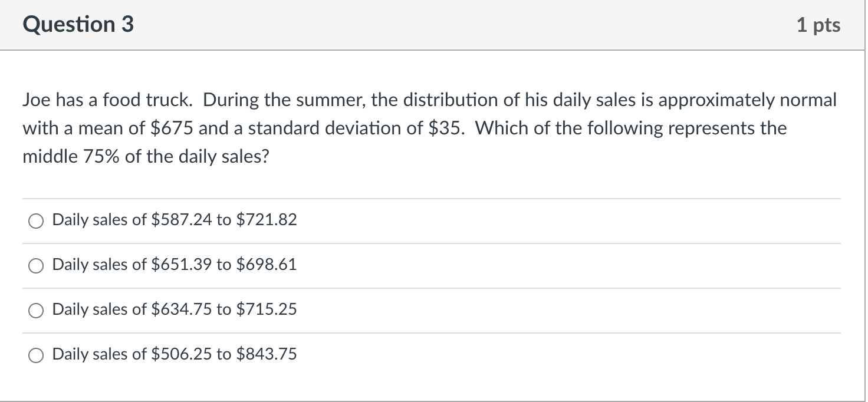Click the $721.82 amount in the first option

(x=266, y=220)
